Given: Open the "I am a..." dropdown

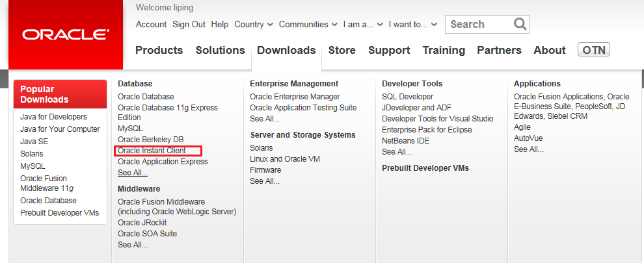Looking at the screenshot, I should (363, 24).
